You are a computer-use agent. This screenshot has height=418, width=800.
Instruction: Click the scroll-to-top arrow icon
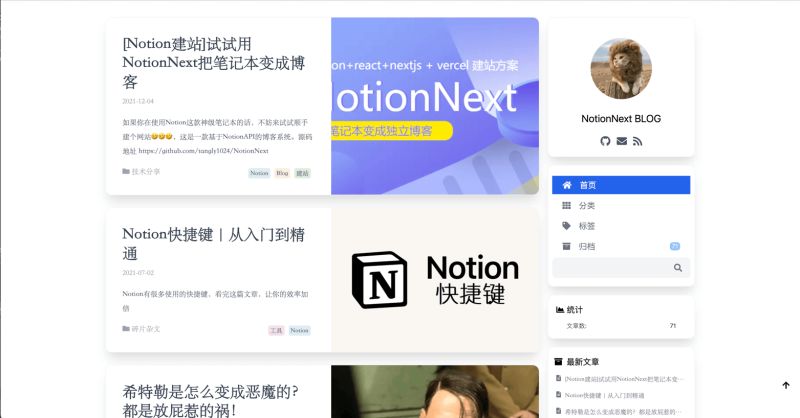786,385
